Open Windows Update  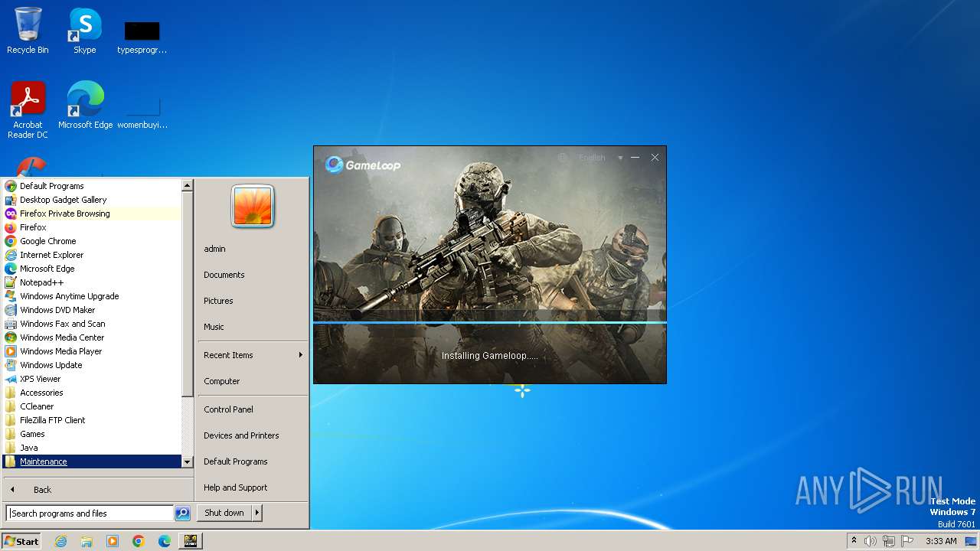point(92,365)
